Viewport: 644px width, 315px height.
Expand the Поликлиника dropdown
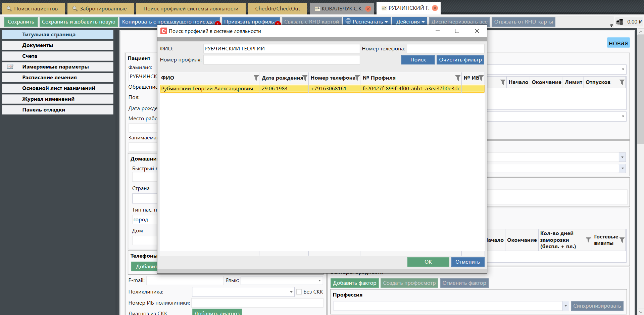pos(291,292)
